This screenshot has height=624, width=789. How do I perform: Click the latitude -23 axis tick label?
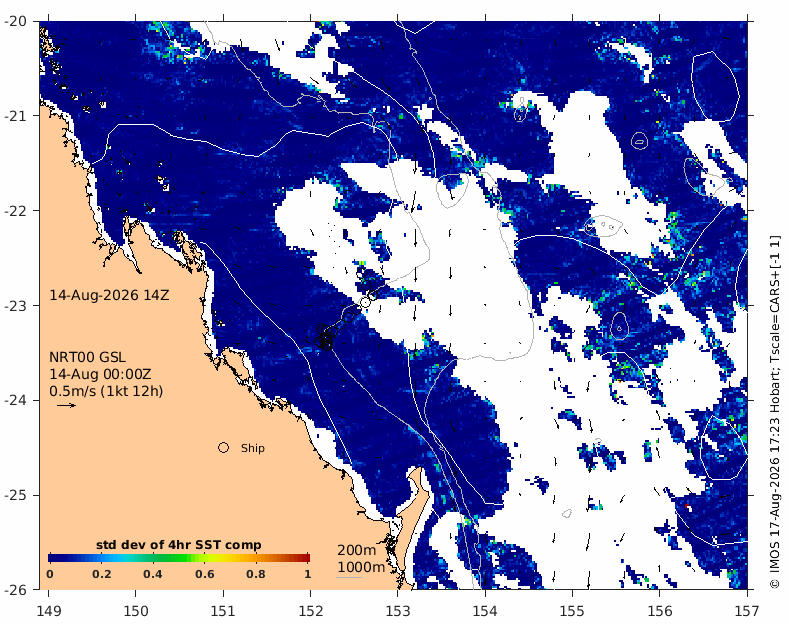pos(17,305)
